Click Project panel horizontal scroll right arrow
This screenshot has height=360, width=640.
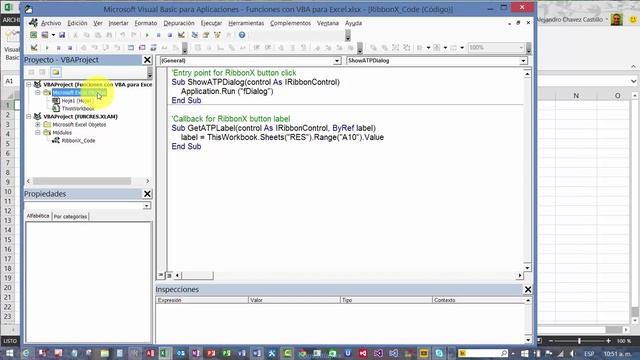(x=147, y=181)
